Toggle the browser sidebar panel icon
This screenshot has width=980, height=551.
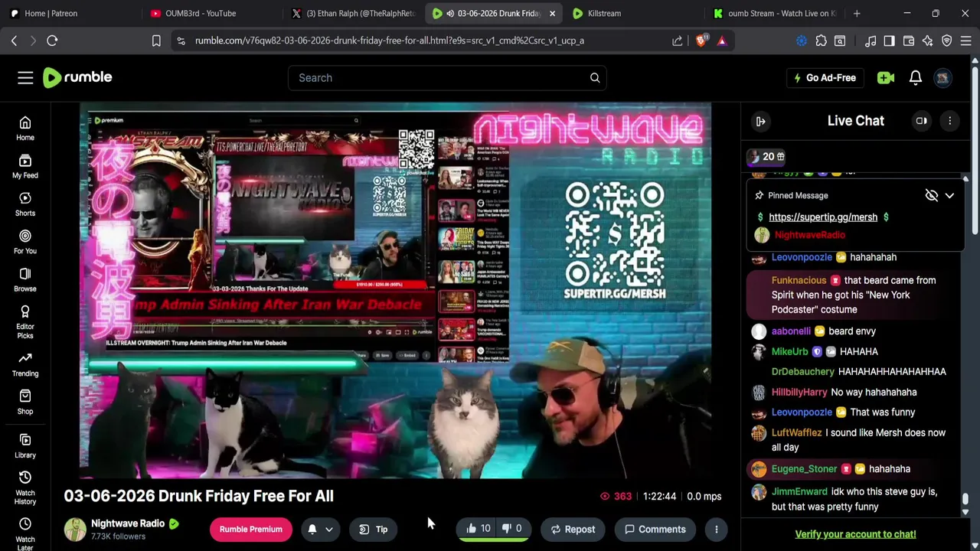pos(890,41)
